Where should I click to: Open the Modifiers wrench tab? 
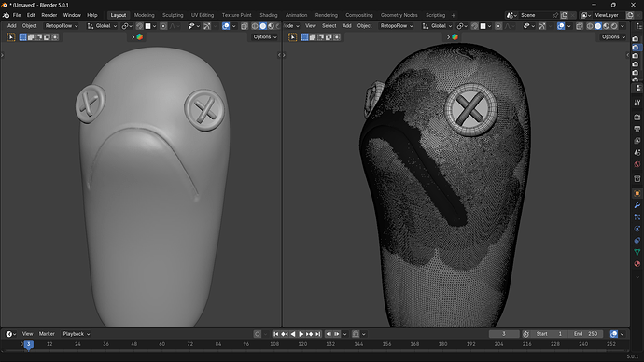pos(637,205)
